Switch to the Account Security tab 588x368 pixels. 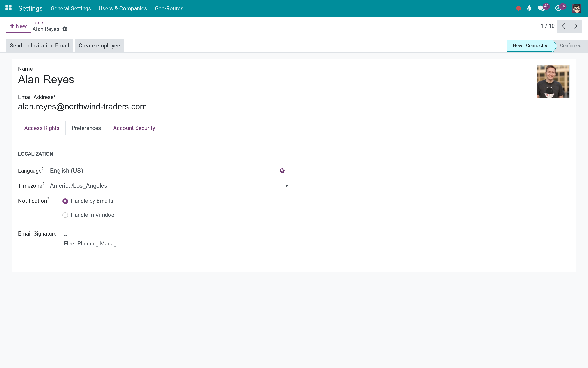point(134,128)
